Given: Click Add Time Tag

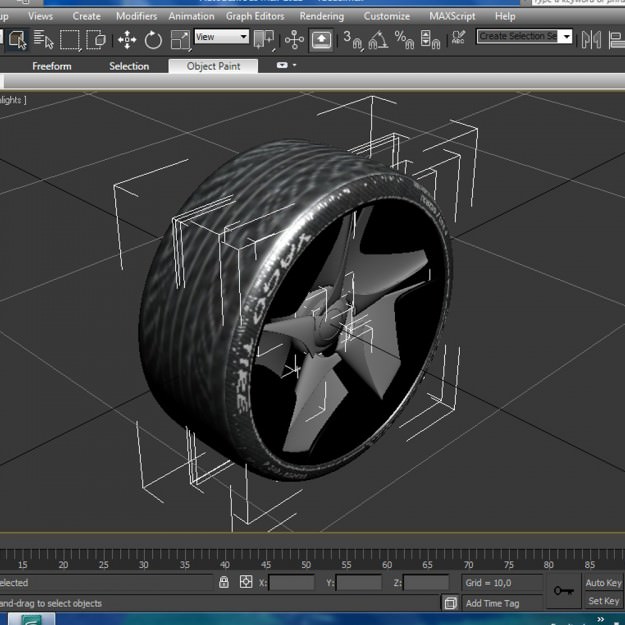Looking at the screenshot, I should (x=492, y=603).
